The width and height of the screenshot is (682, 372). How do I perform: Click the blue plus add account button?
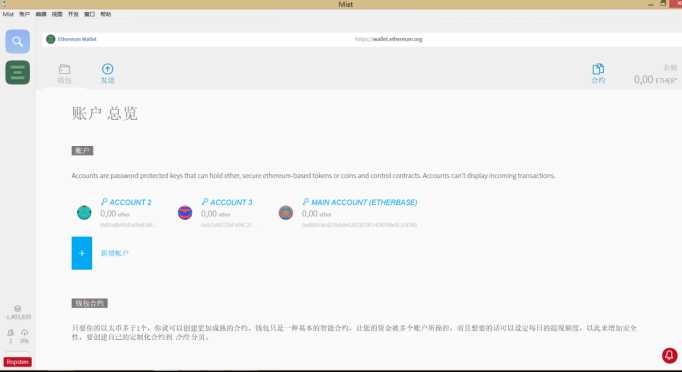click(x=82, y=253)
